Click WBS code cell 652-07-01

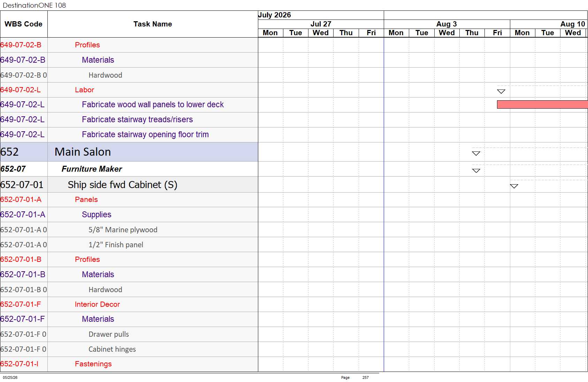pyautogui.click(x=24, y=185)
